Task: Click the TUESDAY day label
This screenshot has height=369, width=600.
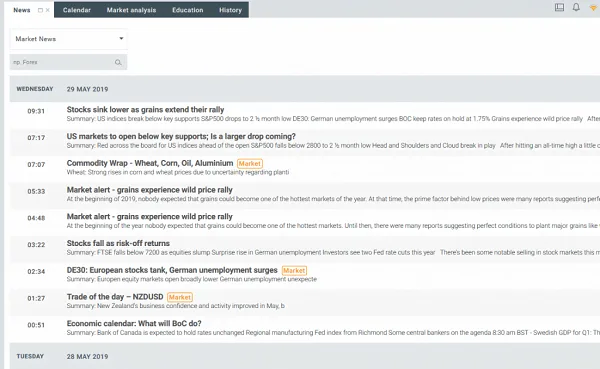Action: click(30, 356)
